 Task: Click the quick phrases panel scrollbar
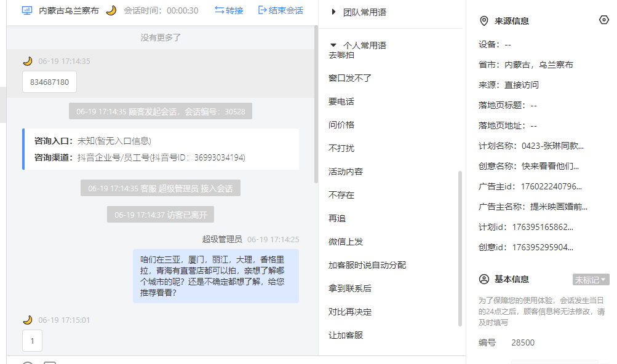point(460,248)
